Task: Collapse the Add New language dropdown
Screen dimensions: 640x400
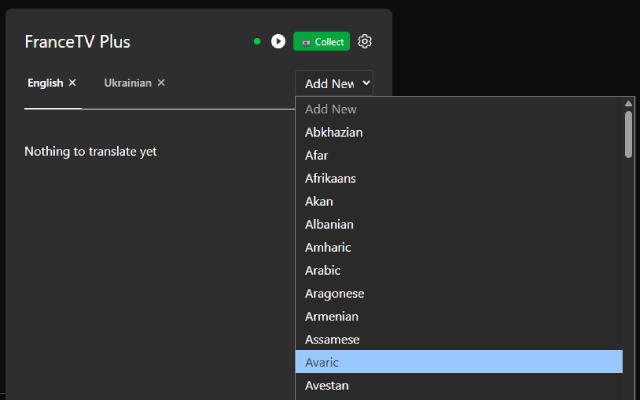Action: click(x=334, y=83)
